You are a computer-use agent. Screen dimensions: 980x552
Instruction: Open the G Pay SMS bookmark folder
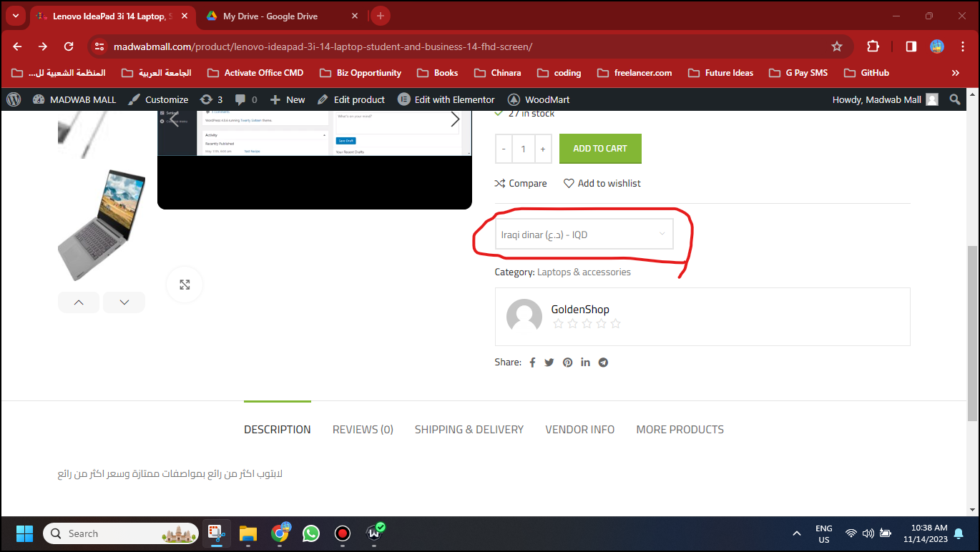798,73
